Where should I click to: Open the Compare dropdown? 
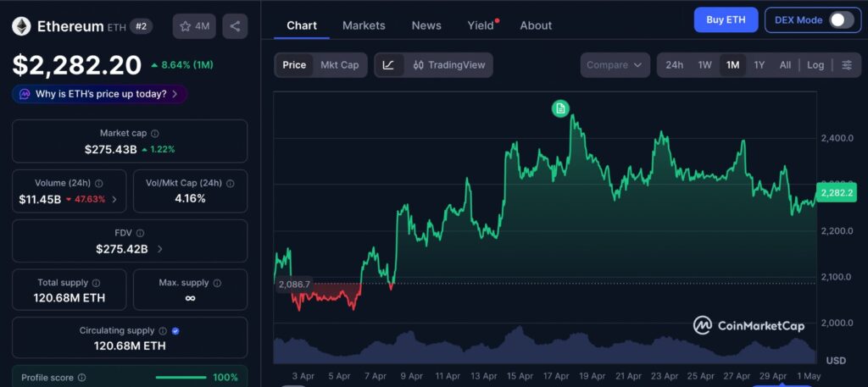615,65
